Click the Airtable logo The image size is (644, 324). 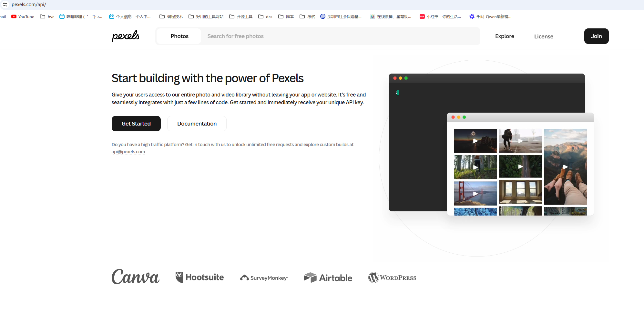(328, 278)
